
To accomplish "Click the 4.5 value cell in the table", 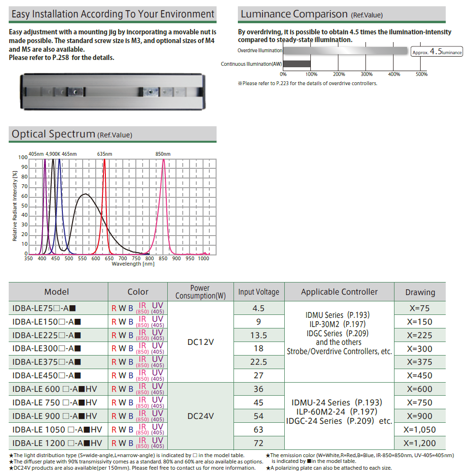I will 259,308.
